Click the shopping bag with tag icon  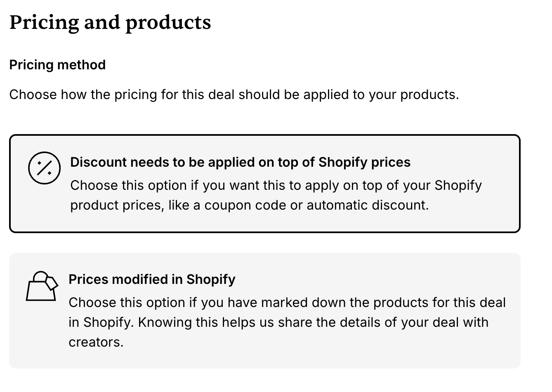(x=42, y=286)
